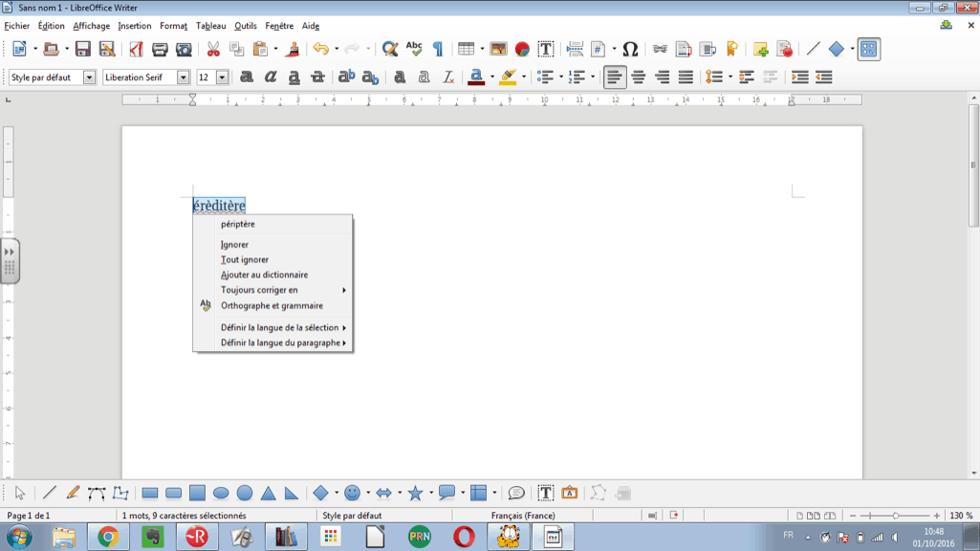Open Chrome from the taskbar

(x=107, y=537)
